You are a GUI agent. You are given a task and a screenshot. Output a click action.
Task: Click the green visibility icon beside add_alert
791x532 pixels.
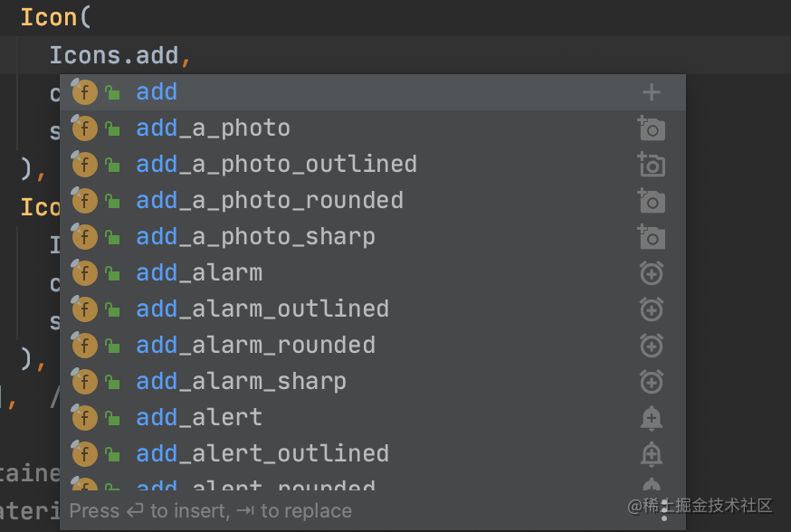point(112,418)
